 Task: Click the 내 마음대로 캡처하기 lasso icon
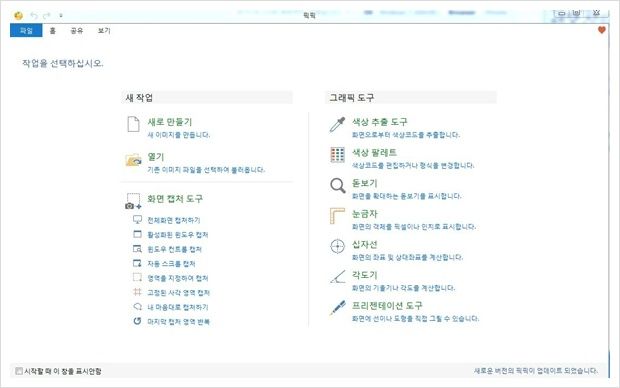[x=137, y=307]
